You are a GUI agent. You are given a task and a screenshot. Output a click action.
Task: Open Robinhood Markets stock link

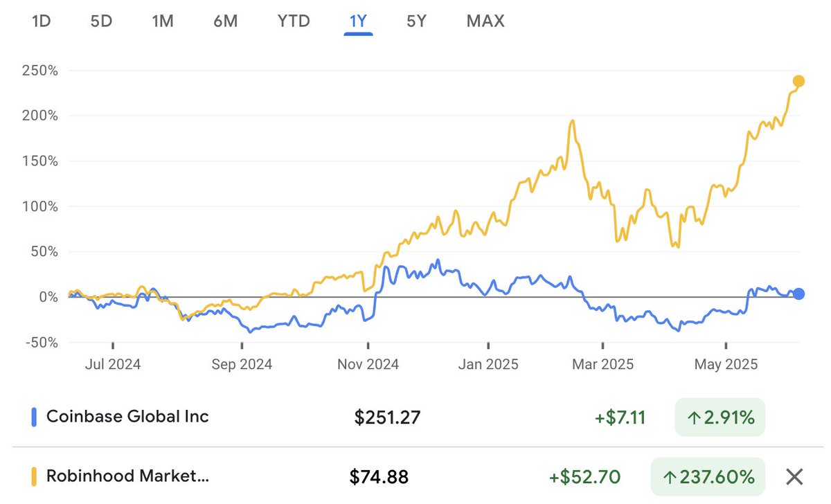point(127,476)
